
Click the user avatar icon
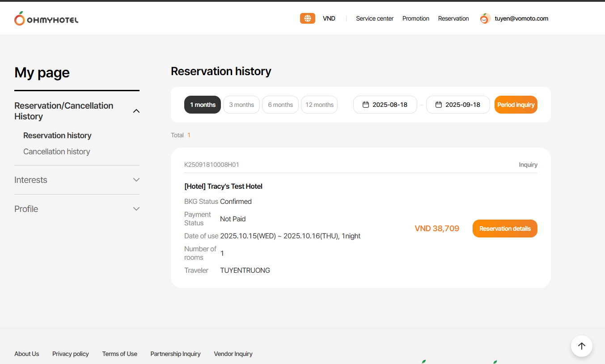pos(485,18)
